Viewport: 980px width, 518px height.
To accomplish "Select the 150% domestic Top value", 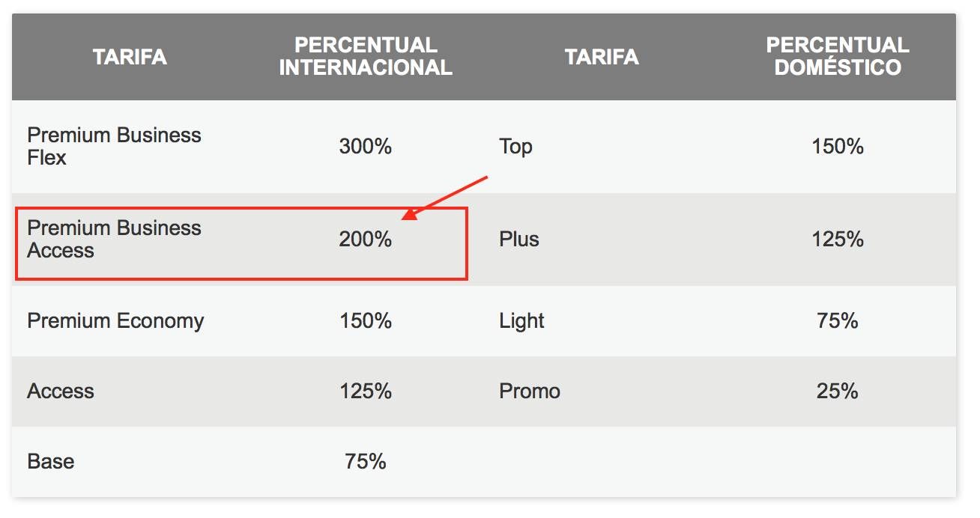I will click(838, 147).
